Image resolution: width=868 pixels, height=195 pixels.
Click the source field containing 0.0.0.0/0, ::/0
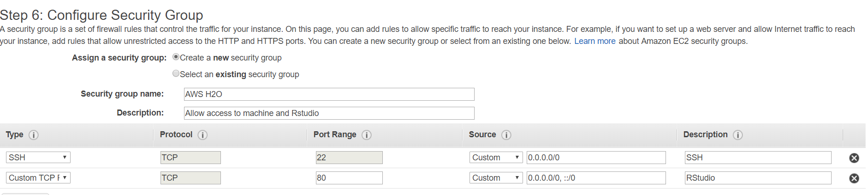tap(596, 178)
